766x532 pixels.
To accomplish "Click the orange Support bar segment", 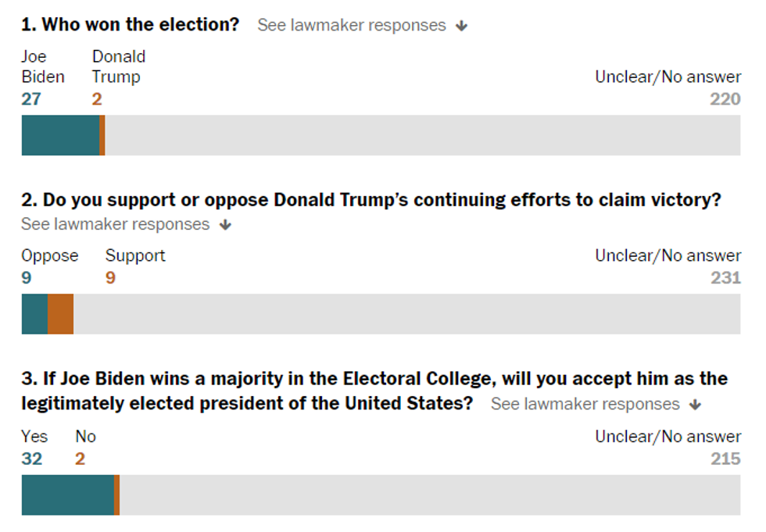I will click(x=61, y=314).
